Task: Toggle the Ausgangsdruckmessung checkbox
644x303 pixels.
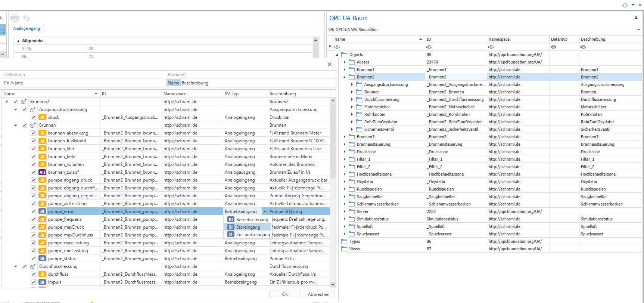Action: pyautogui.click(x=24, y=109)
